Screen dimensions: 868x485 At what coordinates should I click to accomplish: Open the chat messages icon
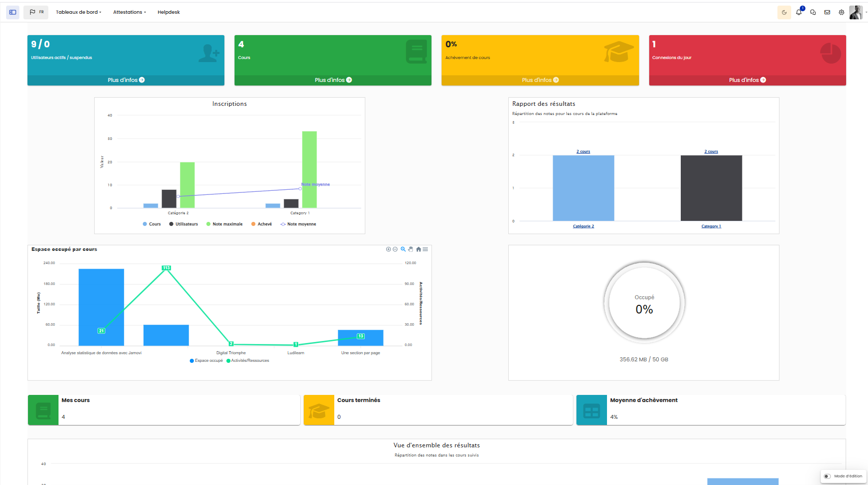[813, 12]
